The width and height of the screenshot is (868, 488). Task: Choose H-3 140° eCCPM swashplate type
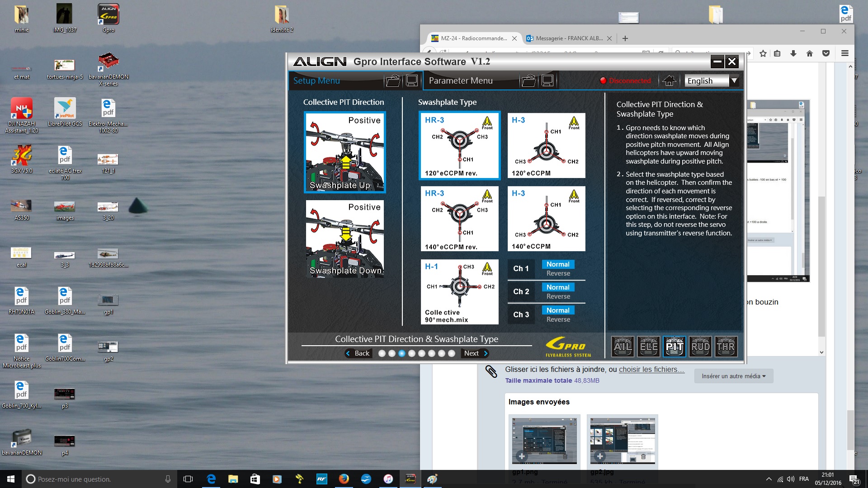(547, 219)
